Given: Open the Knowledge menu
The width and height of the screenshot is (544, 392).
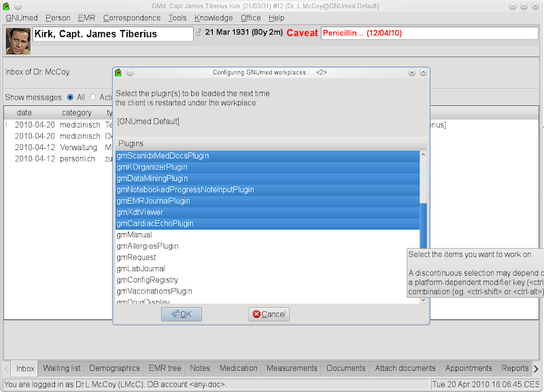Looking at the screenshot, I should tap(214, 18).
